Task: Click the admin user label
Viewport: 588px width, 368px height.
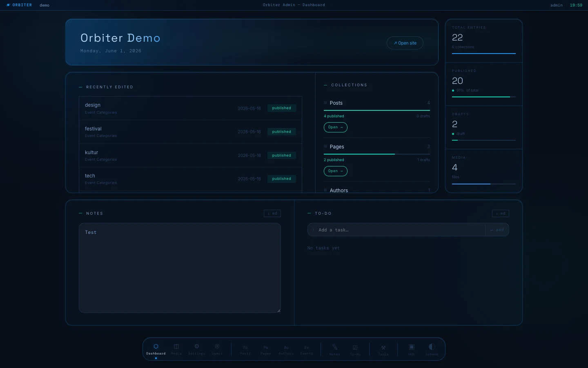Action: [557, 5]
